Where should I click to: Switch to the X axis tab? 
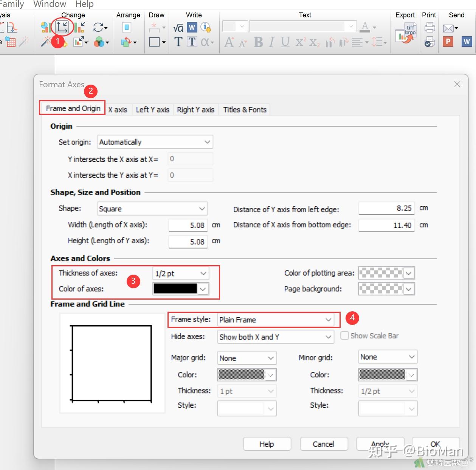(118, 110)
